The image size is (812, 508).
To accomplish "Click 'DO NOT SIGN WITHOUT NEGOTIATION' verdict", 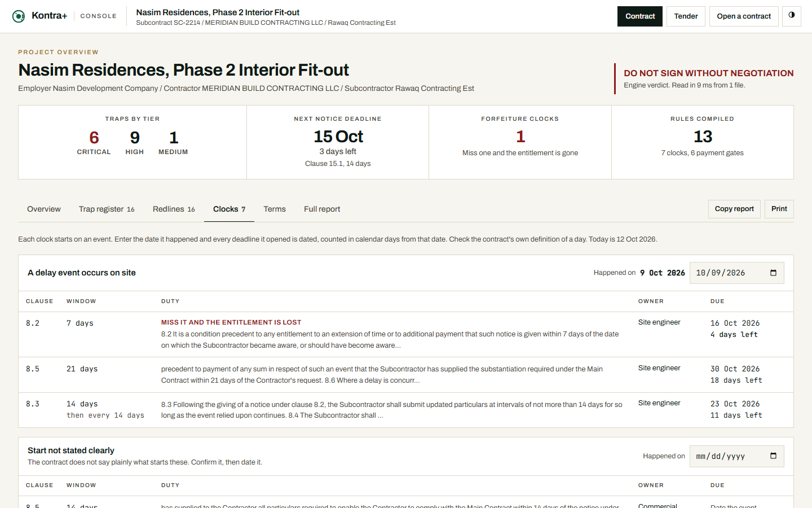I will 709,73.
